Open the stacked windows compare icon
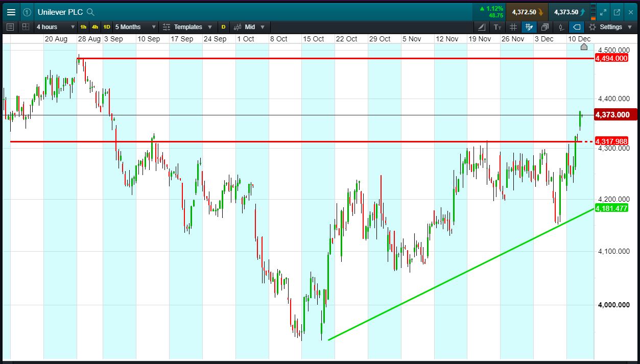Screen dimensions: 640x364 [x=545, y=27]
